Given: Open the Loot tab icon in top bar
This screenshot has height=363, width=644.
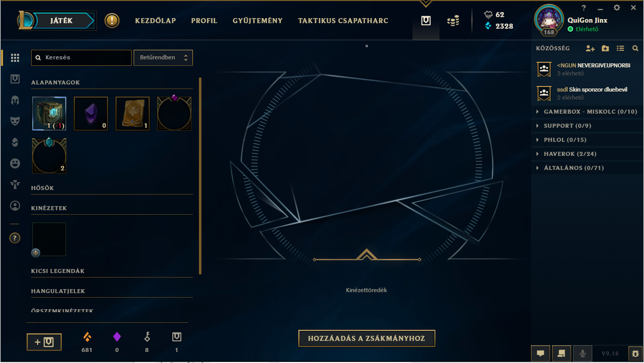Looking at the screenshot, I should (x=426, y=21).
